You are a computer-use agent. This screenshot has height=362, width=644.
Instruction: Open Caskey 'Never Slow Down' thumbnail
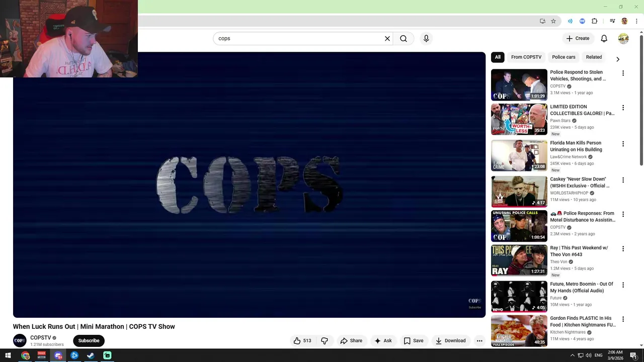(519, 192)
